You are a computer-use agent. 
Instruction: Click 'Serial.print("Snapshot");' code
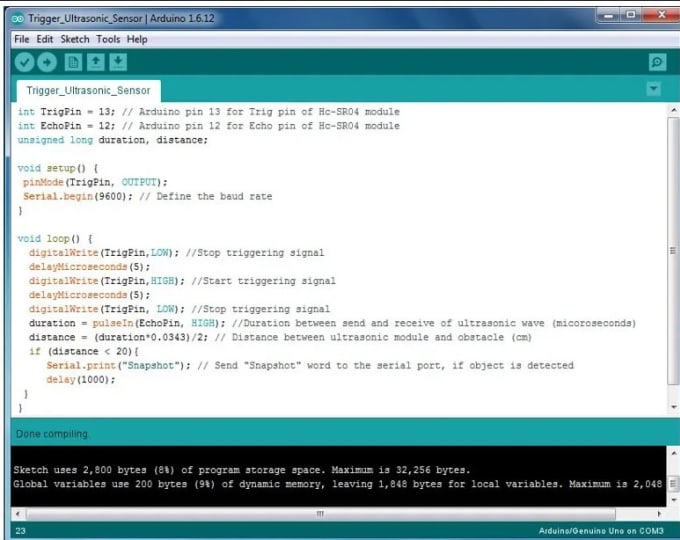[118, 366]
